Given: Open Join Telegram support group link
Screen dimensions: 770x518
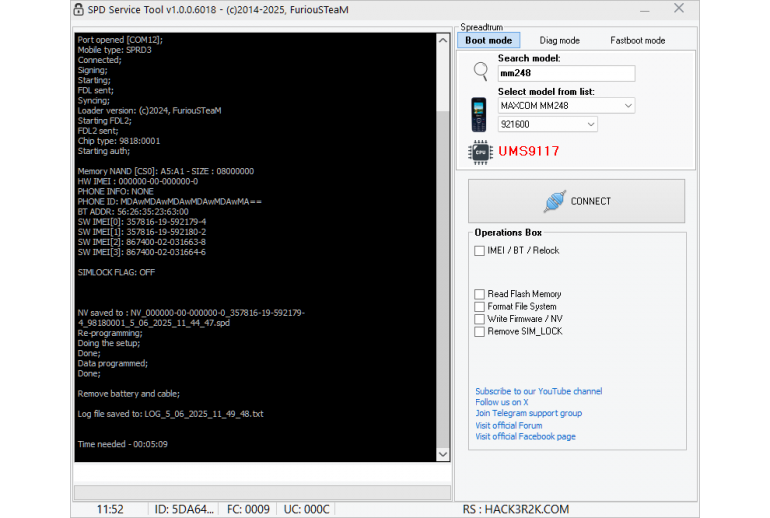Looking at the screenshot, I should [x=528, y=413].
